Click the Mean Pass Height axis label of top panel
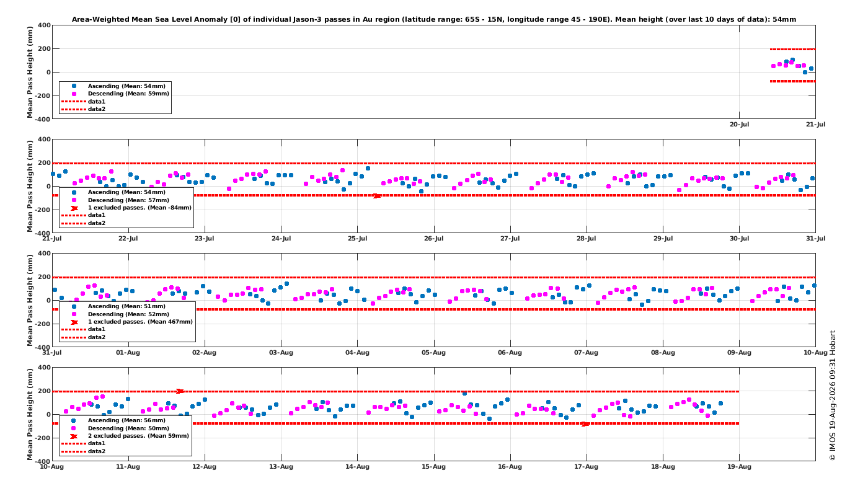The image size is (868, 496). (x=30, y=72)
